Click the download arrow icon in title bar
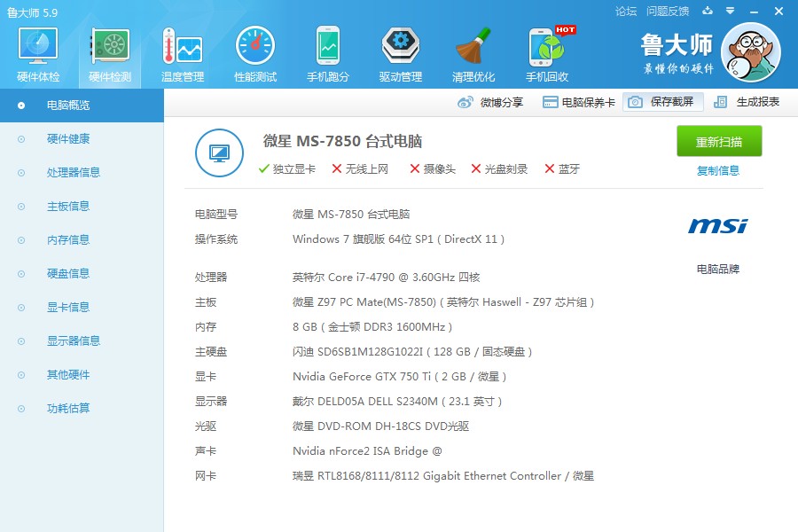The width and height of the screenshot is (798, 532). pos(708,11)
